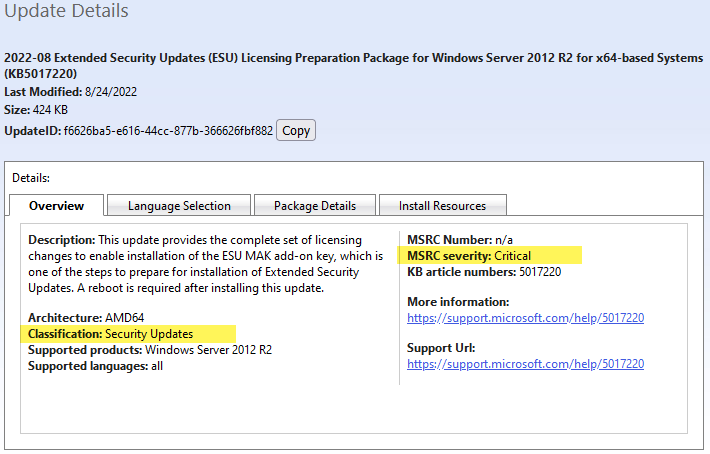Switch to the Overview tab
This screenshot has width=710, height=454.
57,206
